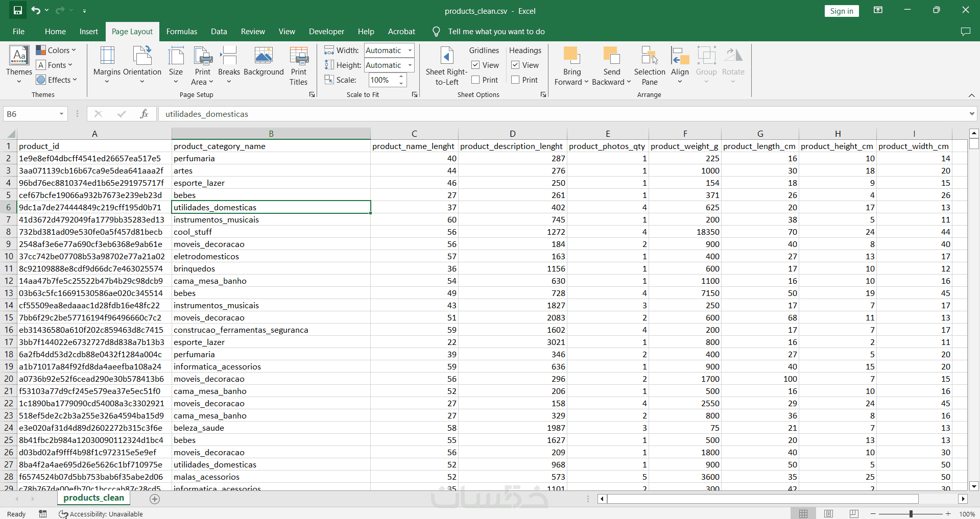Click the Sign in button

[841, 11]
